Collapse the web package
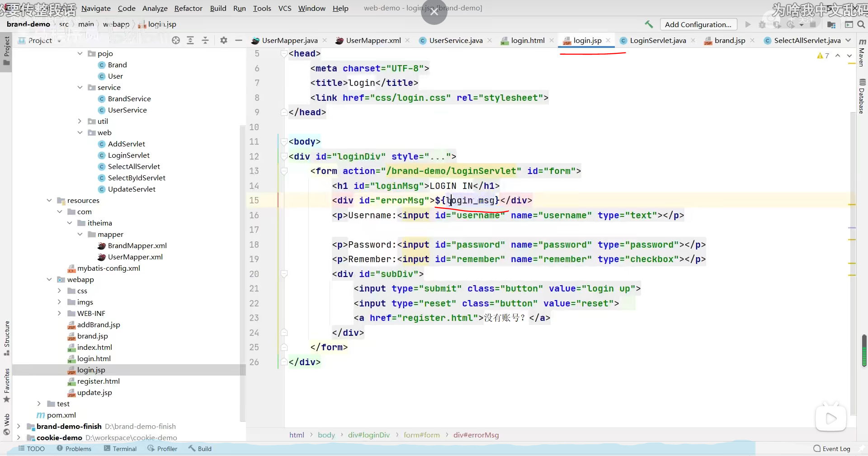The width and height of the screenshot is (868, 456). click(80, 132)
